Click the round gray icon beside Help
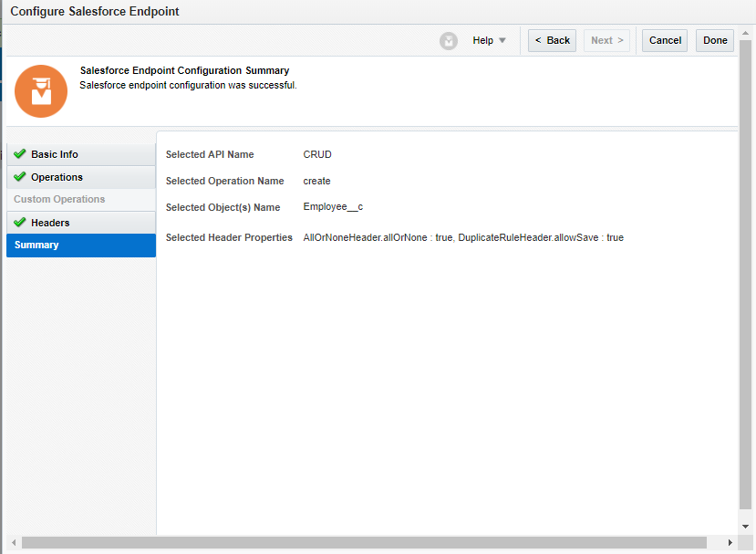 tap(449, 41)
